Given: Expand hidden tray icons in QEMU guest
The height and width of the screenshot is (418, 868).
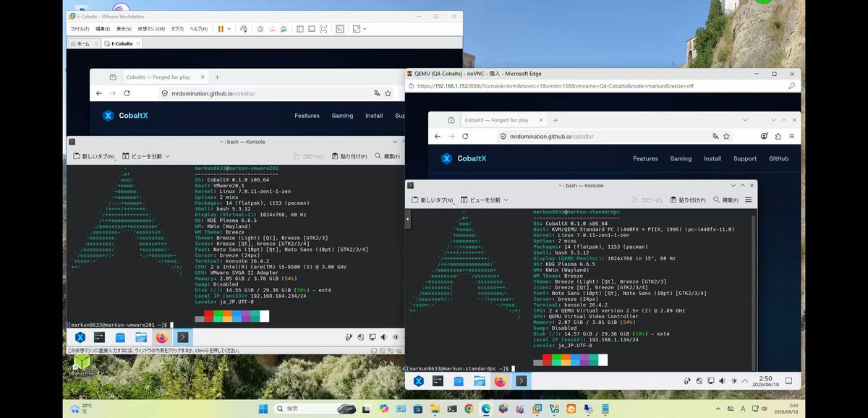Looking at the screenshot, I should pos(746,380).
